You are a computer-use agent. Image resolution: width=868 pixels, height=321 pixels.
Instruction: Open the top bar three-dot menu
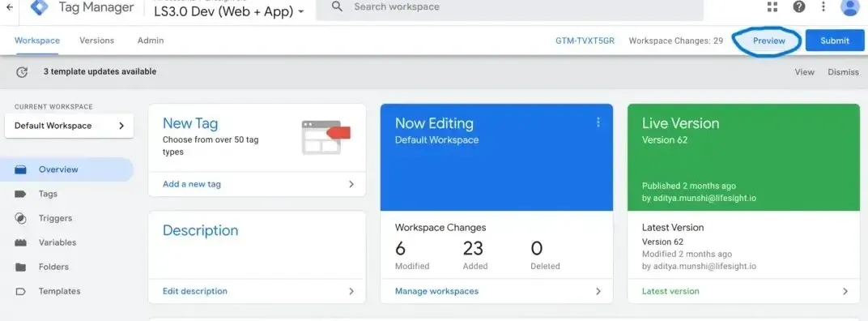pos(823,6)
